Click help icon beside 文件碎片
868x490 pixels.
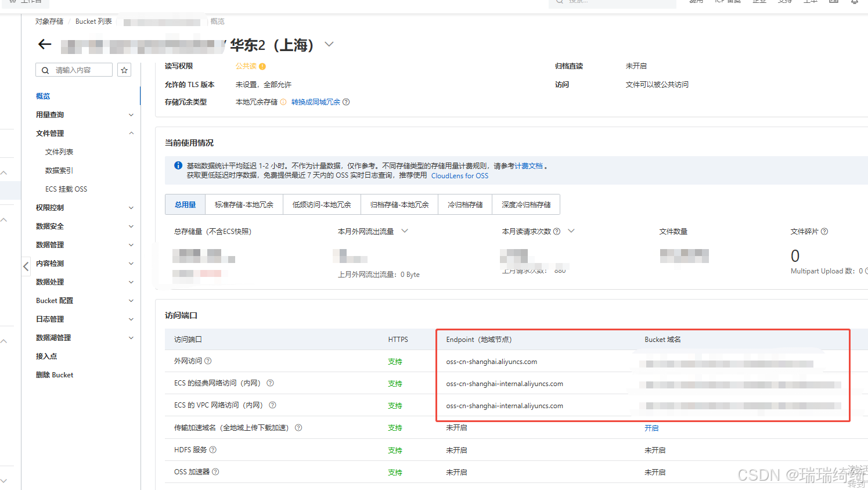(x=824, y=231)
